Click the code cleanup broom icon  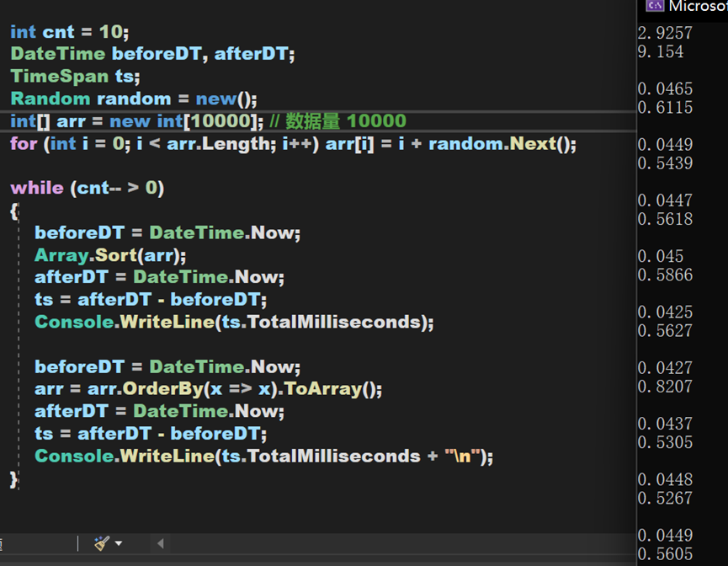(x=102, y=542)
